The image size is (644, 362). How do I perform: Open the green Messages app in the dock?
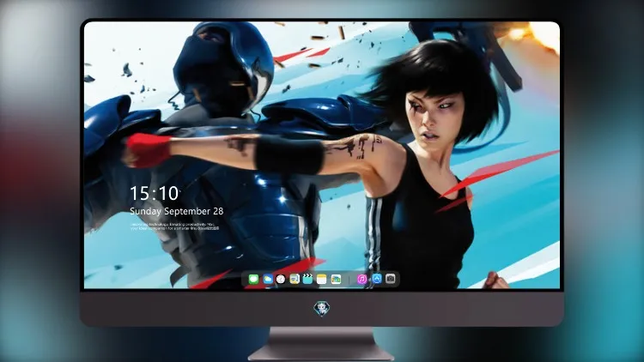(x=253, y=279)
